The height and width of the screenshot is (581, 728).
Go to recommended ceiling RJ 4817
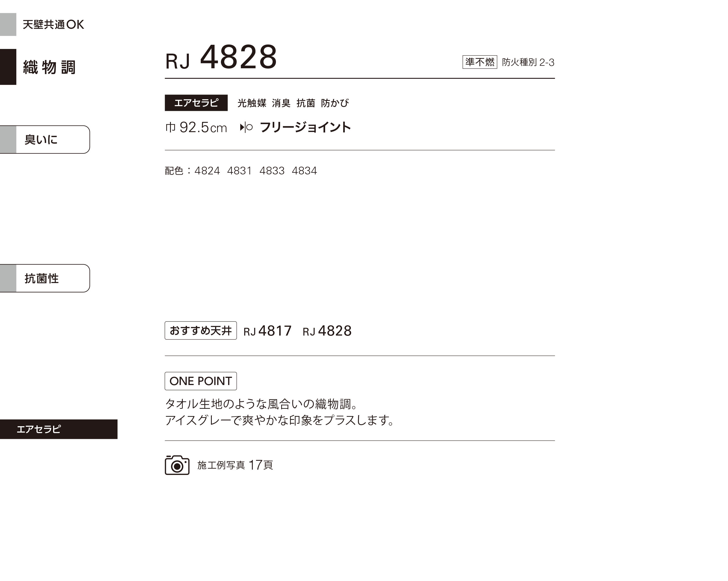(267, 331)
